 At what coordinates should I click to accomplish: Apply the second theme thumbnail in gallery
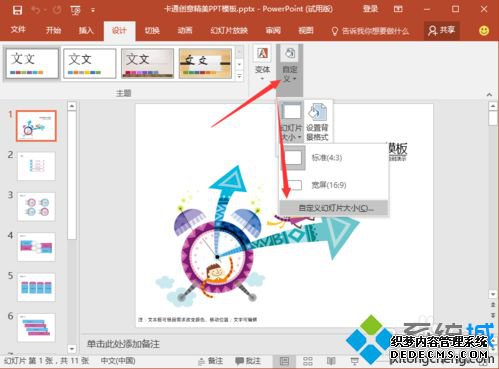[x=90, y=63]
